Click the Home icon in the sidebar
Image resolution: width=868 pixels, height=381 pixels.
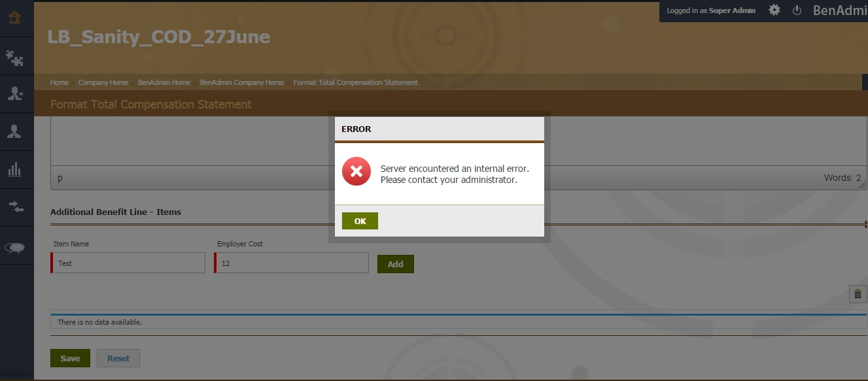coord(14,18)
